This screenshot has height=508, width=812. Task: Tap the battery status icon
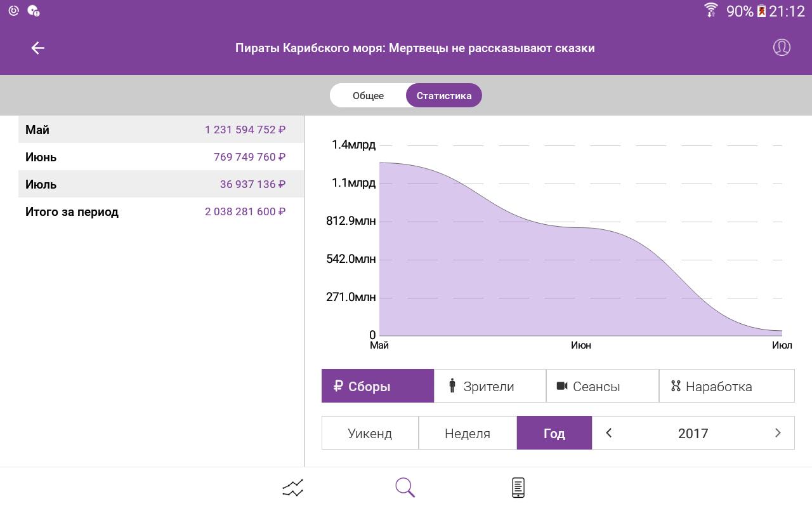pyautogui.click(x=761, y=11)
